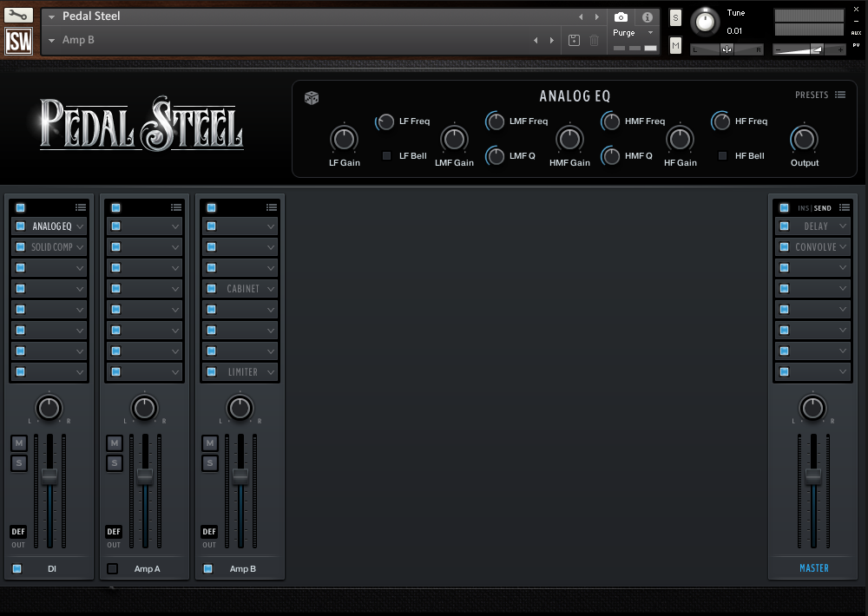Open the PRESETS menu for Analog EQ

[813, 95]
